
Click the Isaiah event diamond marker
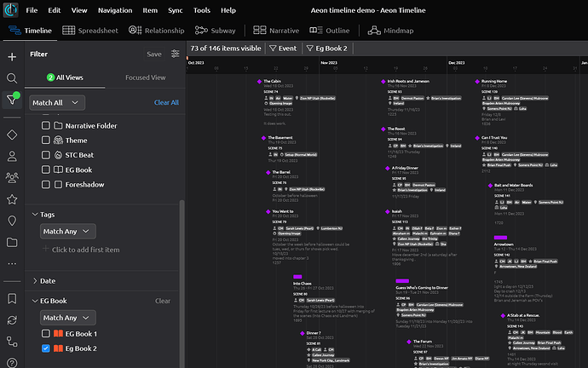(x=388, y=212)
